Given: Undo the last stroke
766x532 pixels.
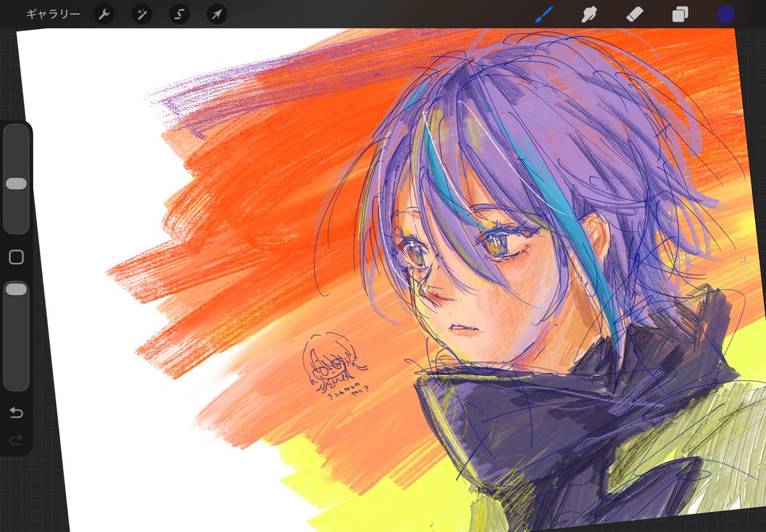Looking at the screenshot, I should pos(16,413).
